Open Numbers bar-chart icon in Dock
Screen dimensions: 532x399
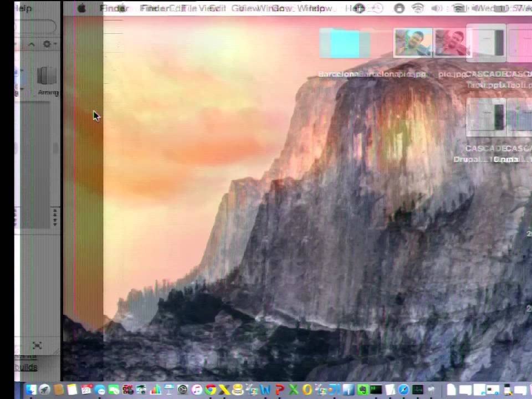(x=155, y=390)
